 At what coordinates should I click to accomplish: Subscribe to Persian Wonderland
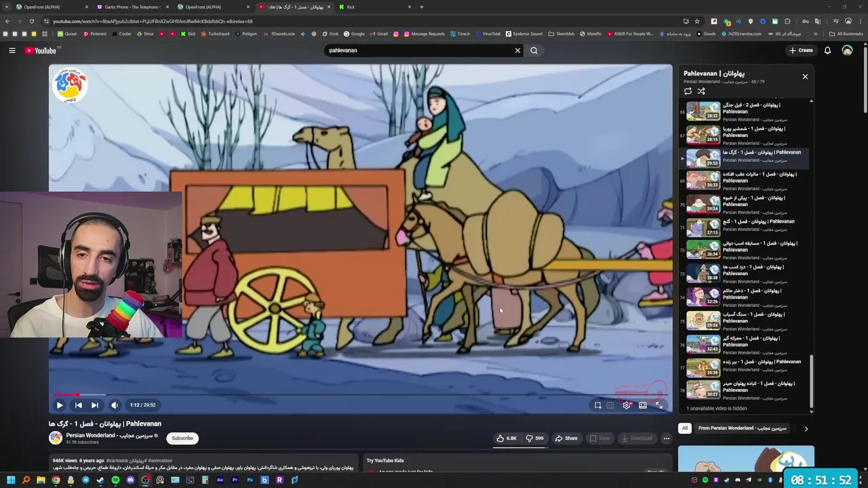pyautogui.click(x=182, y=439)
